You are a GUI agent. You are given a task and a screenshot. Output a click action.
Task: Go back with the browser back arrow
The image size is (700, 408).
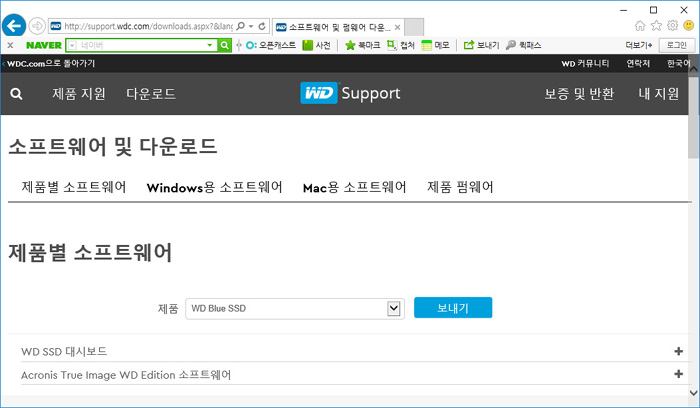[14, 25]
